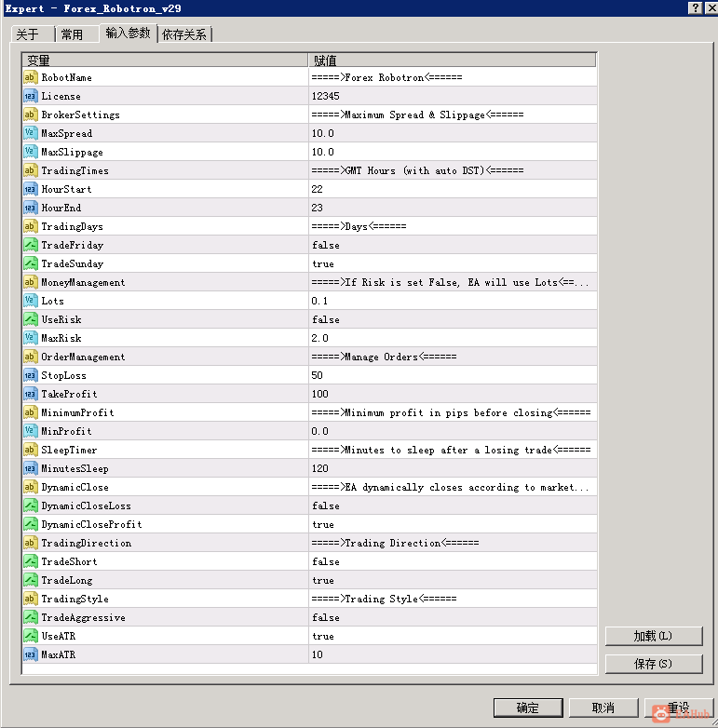718x728 pixels.
Task: Click the Lots value 0.1
Action: click(319, 301)
